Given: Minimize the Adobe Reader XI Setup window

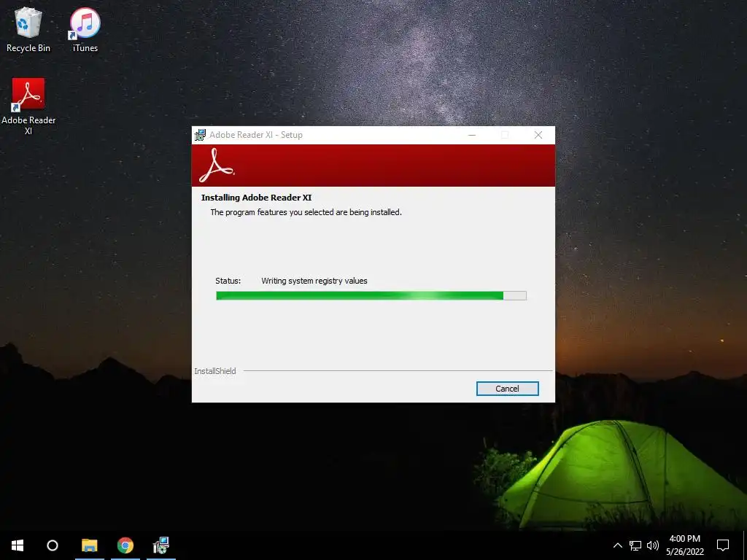Looking at the screenshot, I should (472, 135).
